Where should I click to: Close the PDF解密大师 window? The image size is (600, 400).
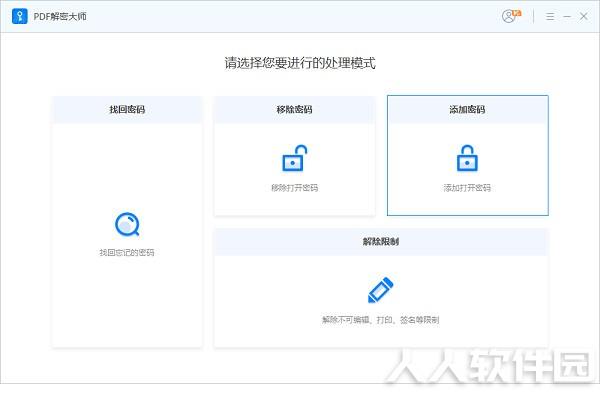tap(584, 16)
